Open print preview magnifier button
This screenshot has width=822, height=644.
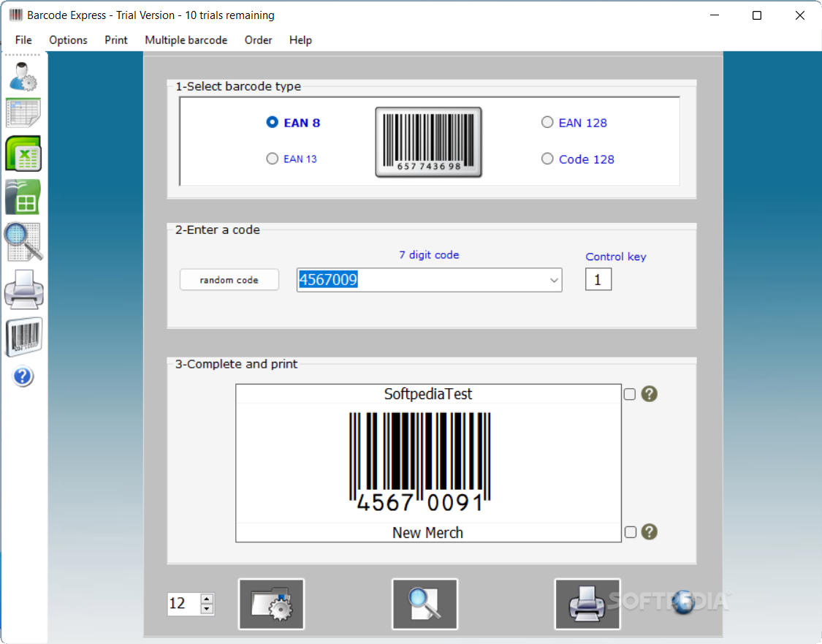click(x=425, y=604)
